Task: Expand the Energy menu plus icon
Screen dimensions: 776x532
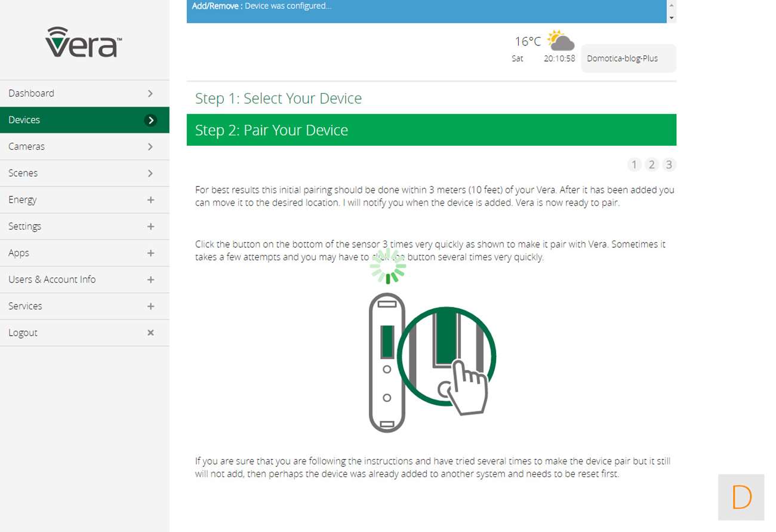Action: coord(150,200)
